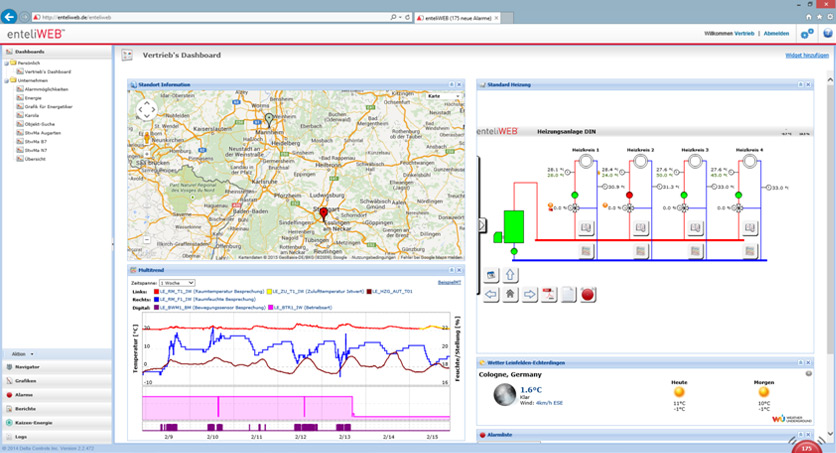
Task: Expand the side flyout arrow on heating graphic
Action: [481, 225]
